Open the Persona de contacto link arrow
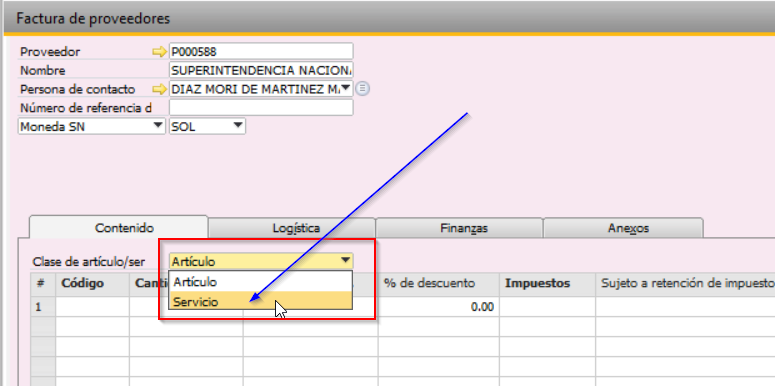 160,89
